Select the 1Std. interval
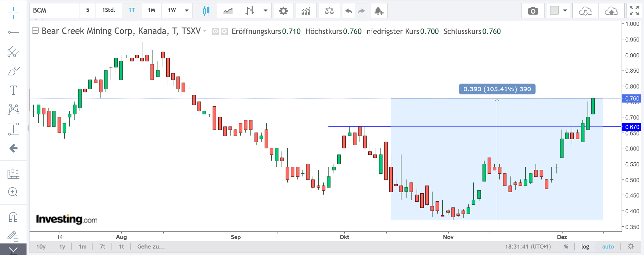This screenshot has height=255, width=644. click(x=109, y=10)
